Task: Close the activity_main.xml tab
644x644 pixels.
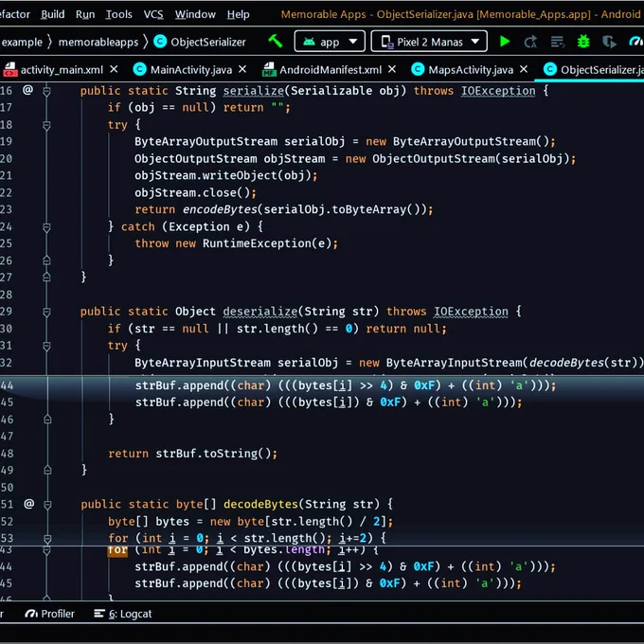Action: pos(115,69)
